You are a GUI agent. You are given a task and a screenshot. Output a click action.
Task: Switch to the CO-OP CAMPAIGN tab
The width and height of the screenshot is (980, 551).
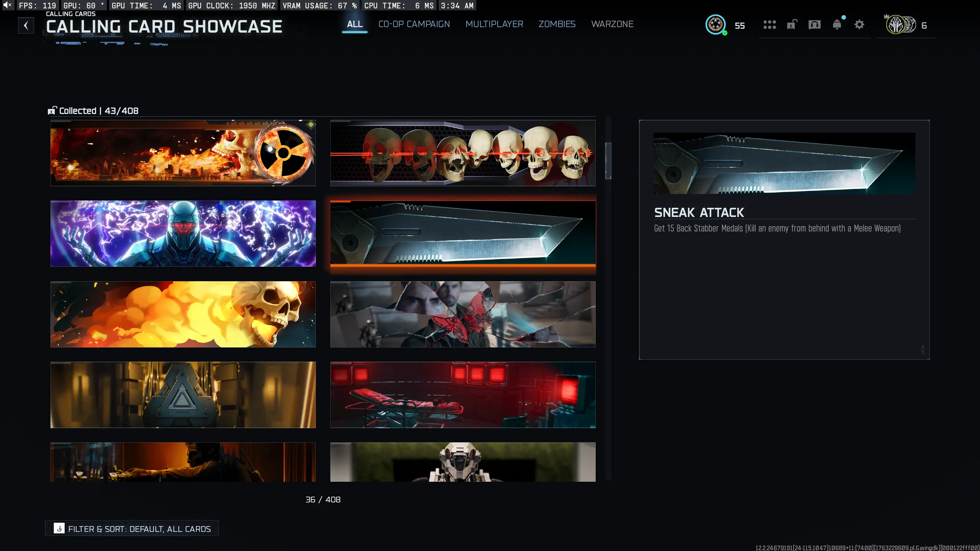pyautogui.click(x=414, y=24)
